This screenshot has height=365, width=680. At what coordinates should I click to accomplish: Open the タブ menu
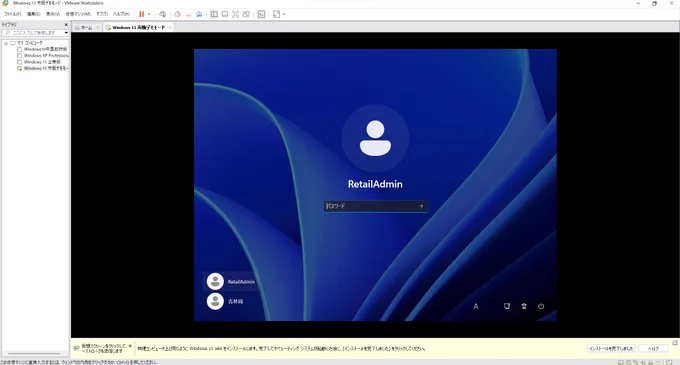[x=102, y=14]
